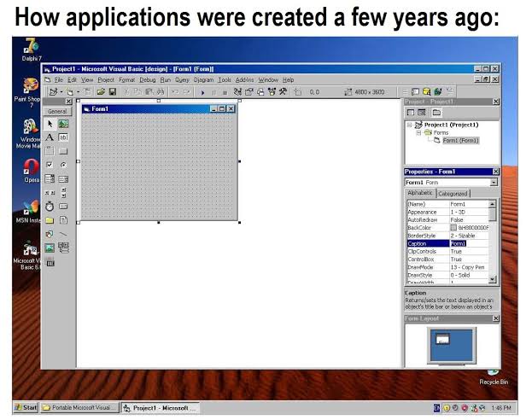Open the File menu

(x=59, y=79)
